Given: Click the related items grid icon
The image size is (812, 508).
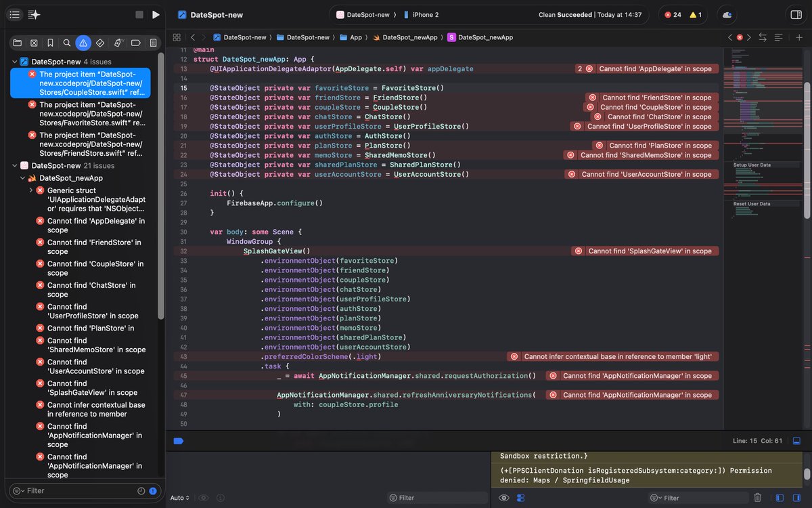Looking at the screenshot, I should click(x=177, y=37).
